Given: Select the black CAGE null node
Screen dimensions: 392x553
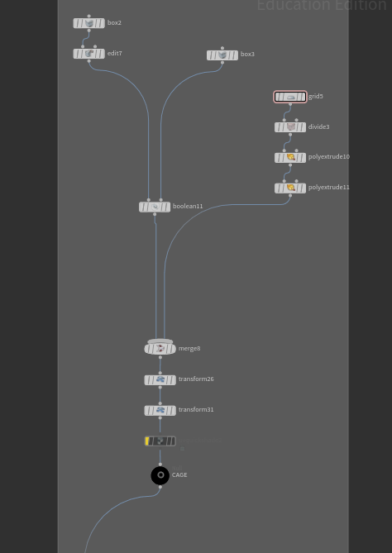Looking at the screenshot, I should click(160, 475).
